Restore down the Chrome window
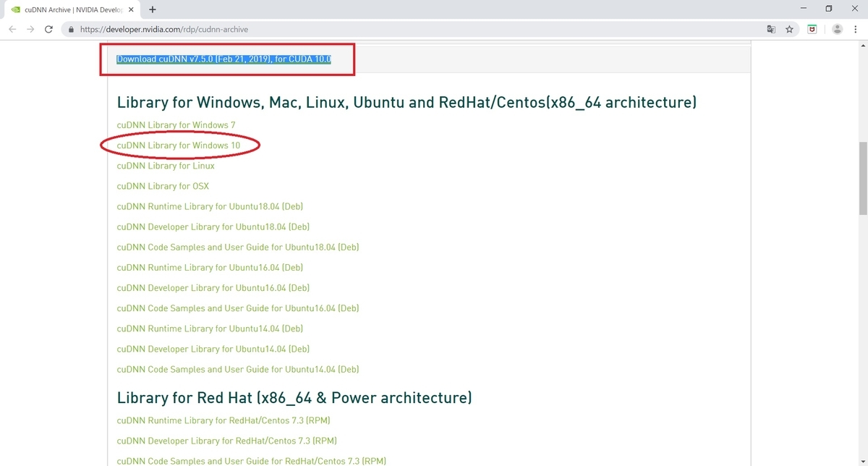The width and height of the screenshot is (868, 466). (829, 9)
